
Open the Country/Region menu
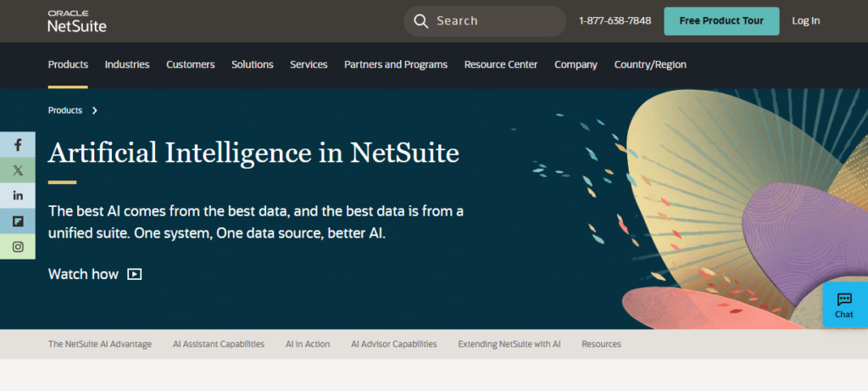coord(650,64)
